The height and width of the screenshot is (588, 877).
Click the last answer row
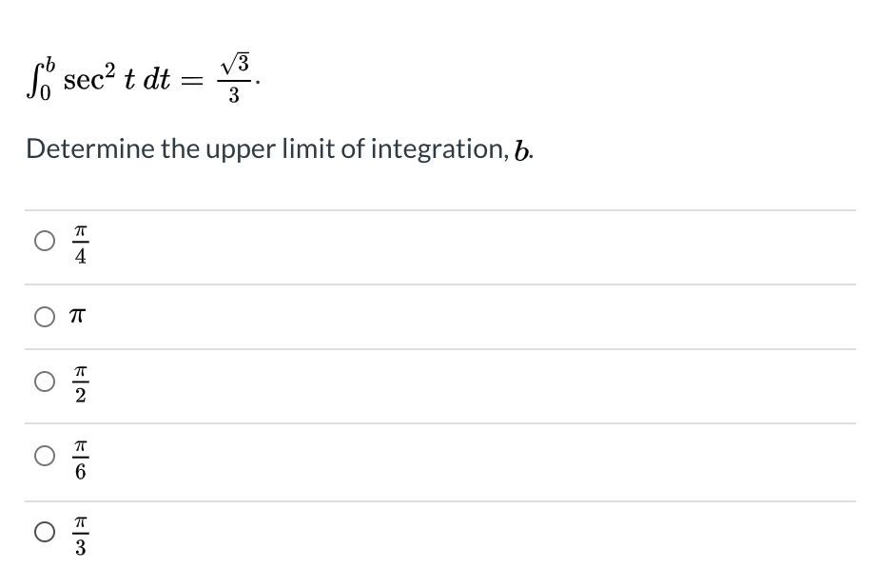click(x=380, y=532)
